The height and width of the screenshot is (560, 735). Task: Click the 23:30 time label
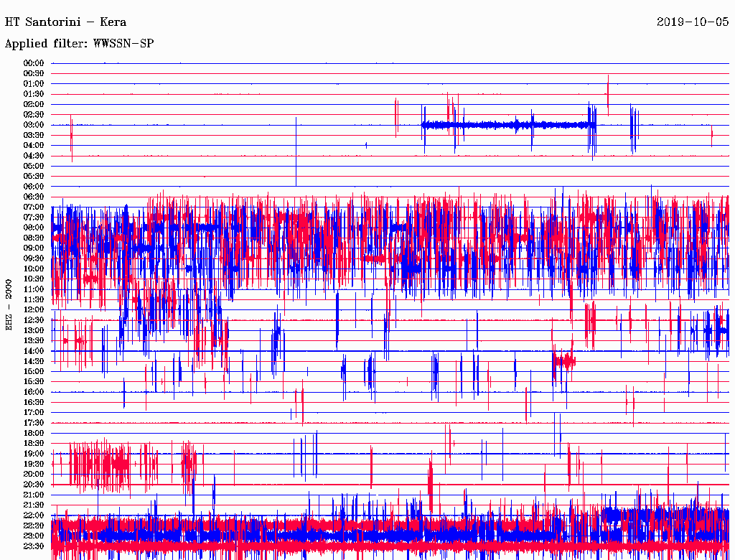coord(34,546)
